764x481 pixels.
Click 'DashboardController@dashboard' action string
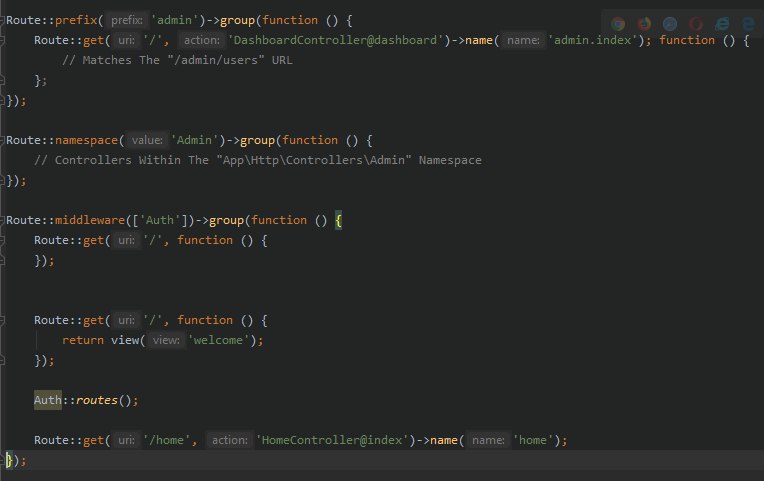click(x=335, y=40)
